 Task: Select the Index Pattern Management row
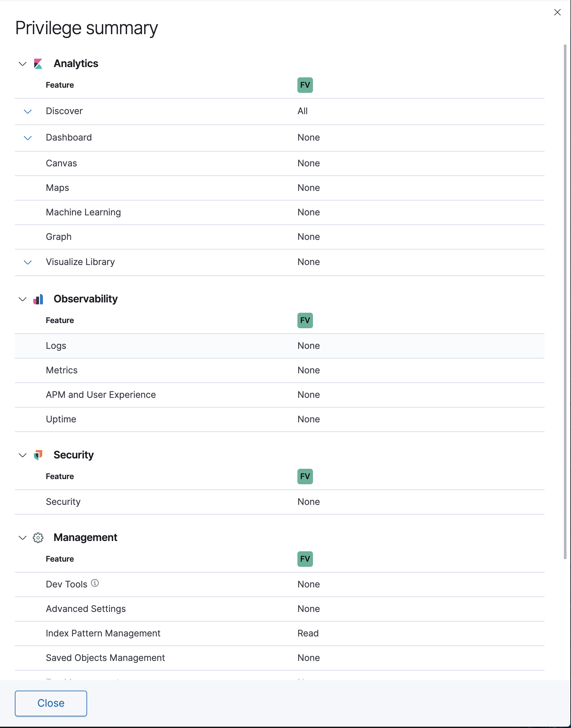pyautogui.click(x=167, y=633)
